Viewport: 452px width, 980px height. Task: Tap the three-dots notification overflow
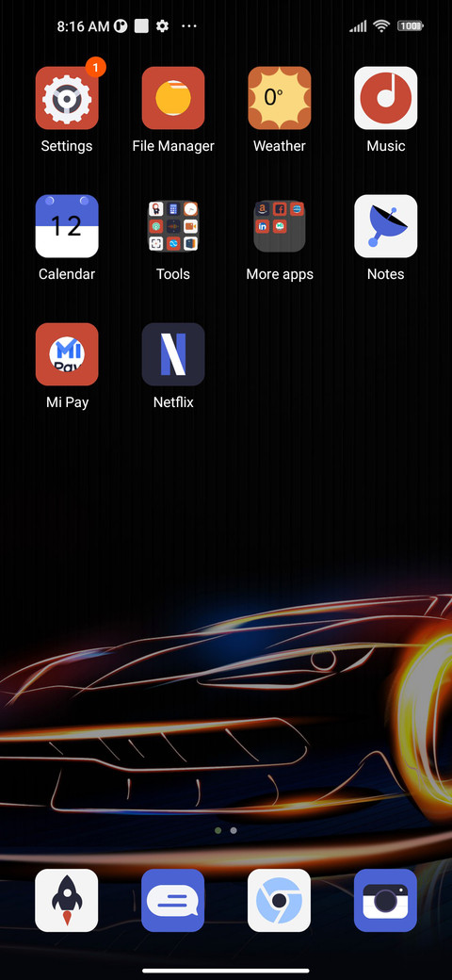pos(189,26)
